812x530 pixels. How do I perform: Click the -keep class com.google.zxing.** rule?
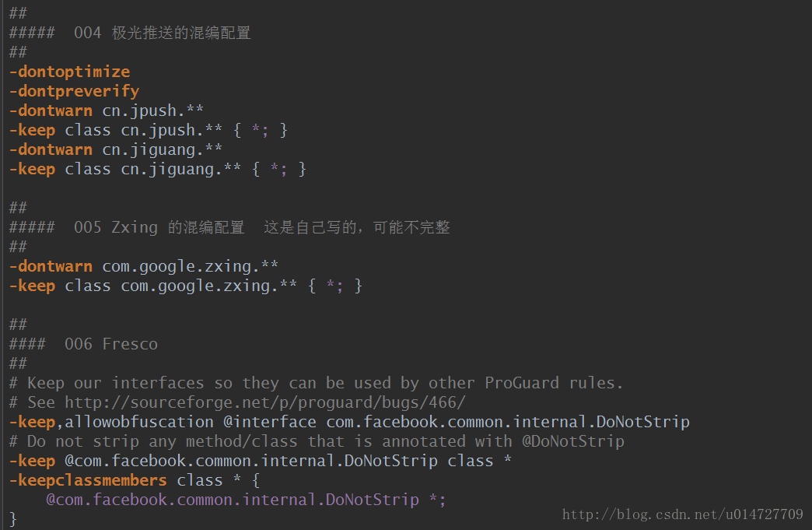point(185,286)
